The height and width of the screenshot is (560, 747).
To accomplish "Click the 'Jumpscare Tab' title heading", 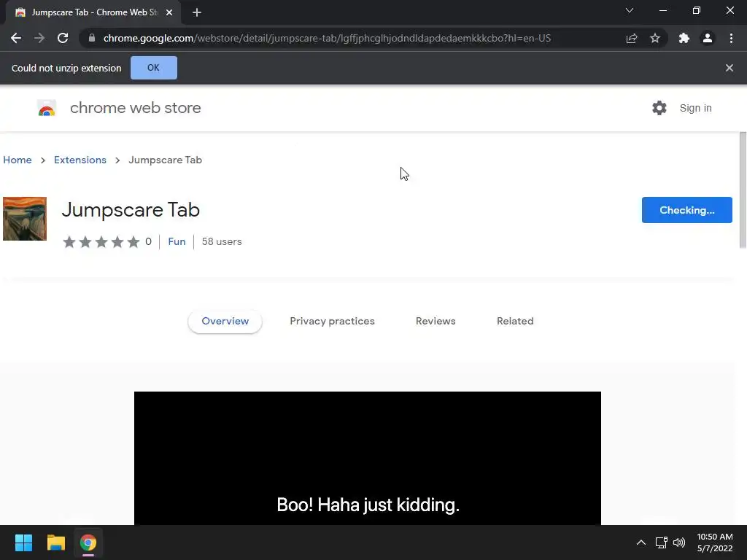I will 131,210.
